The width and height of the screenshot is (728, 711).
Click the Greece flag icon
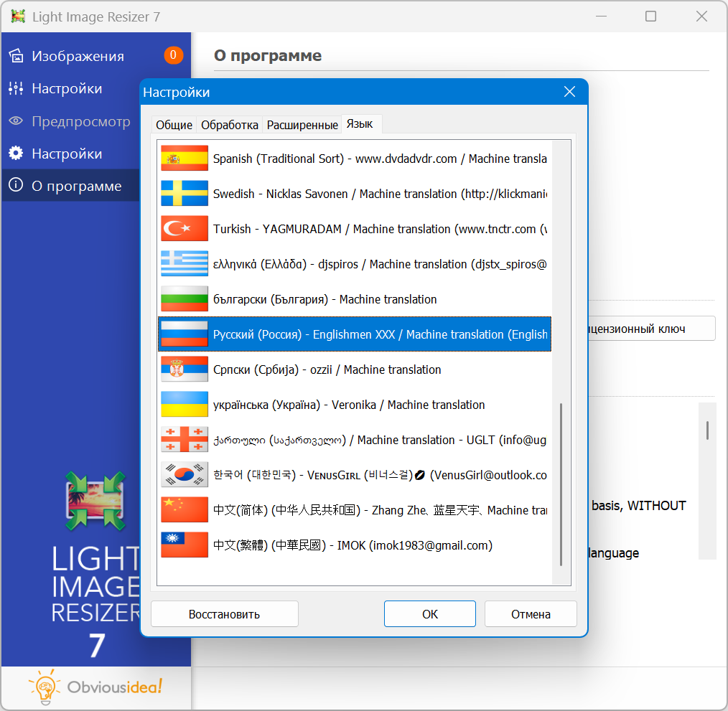point(185,263)
